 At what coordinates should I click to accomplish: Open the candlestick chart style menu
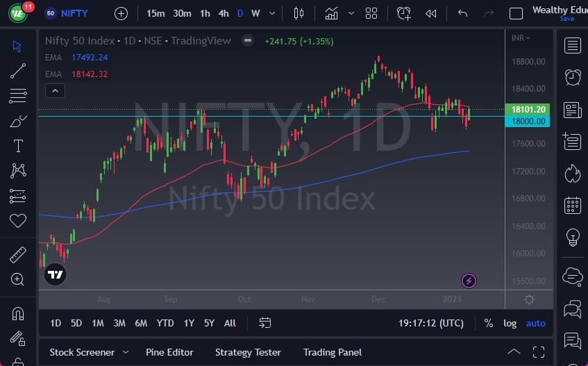click(x=299, y=13)
